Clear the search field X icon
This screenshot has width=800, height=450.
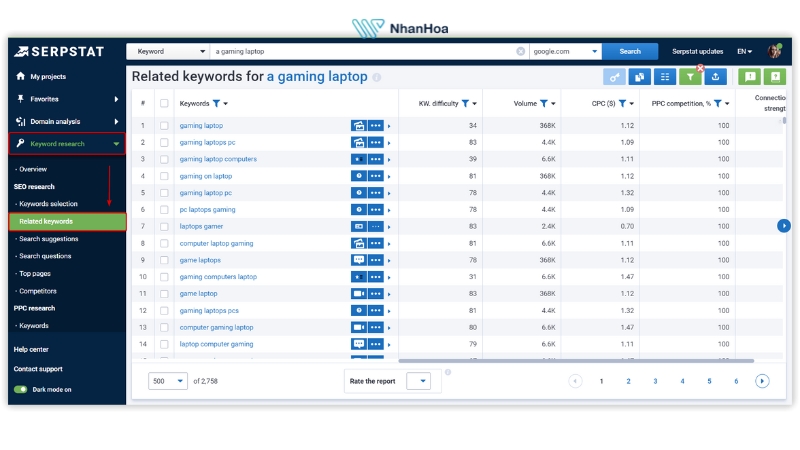(520, 52)
